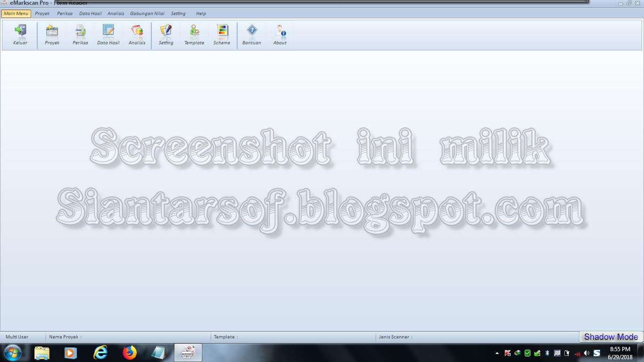Click the Internet Download Manager tray icon

tap(518, 353)
